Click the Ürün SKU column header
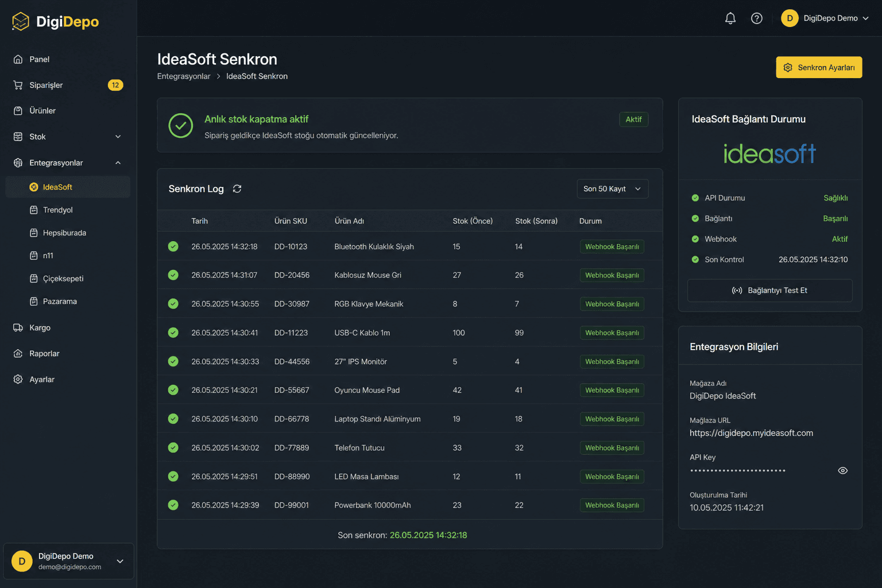Image resolution: width=882 pixels, height=588 pixels. point(291,221)
